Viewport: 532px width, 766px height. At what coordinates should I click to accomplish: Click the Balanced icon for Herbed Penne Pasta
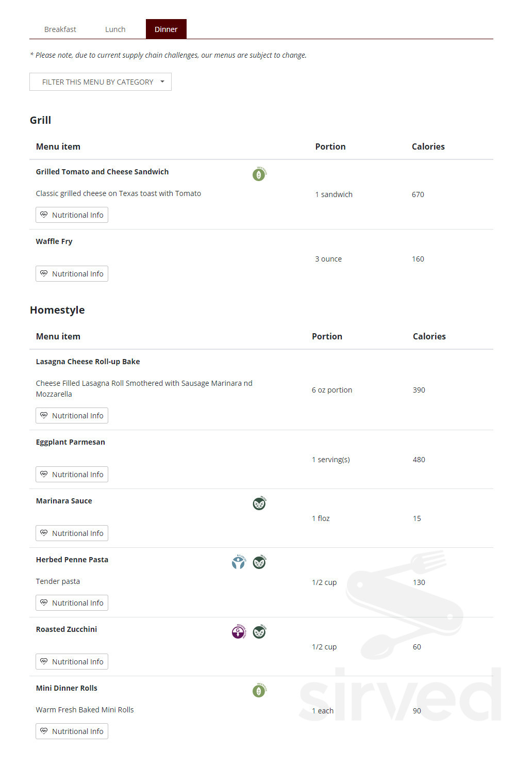(238, 562)
